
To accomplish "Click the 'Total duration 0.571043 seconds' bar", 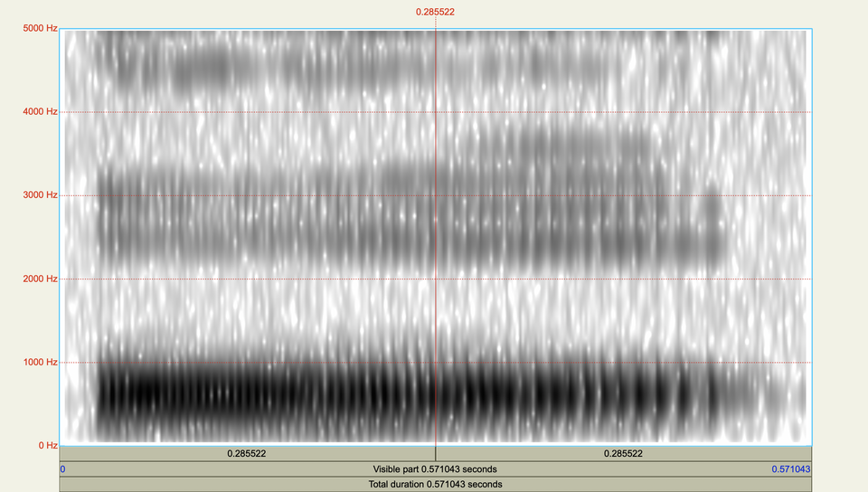I will [435, 484].
